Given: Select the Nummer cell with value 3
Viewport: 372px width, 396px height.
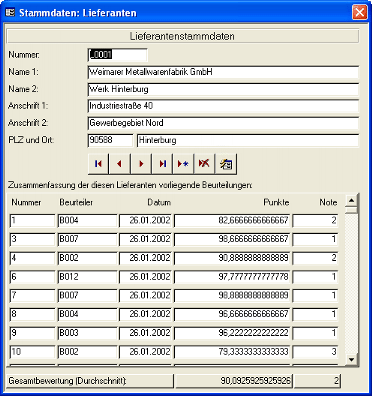Looking at the screenshot, I should click(32, 239).
